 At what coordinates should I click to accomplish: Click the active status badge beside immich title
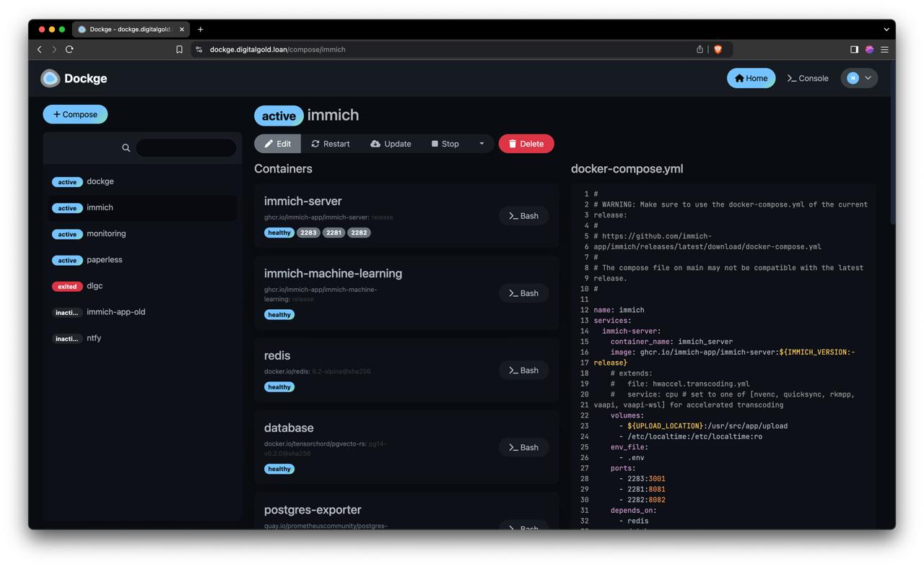tap(279, 116)
